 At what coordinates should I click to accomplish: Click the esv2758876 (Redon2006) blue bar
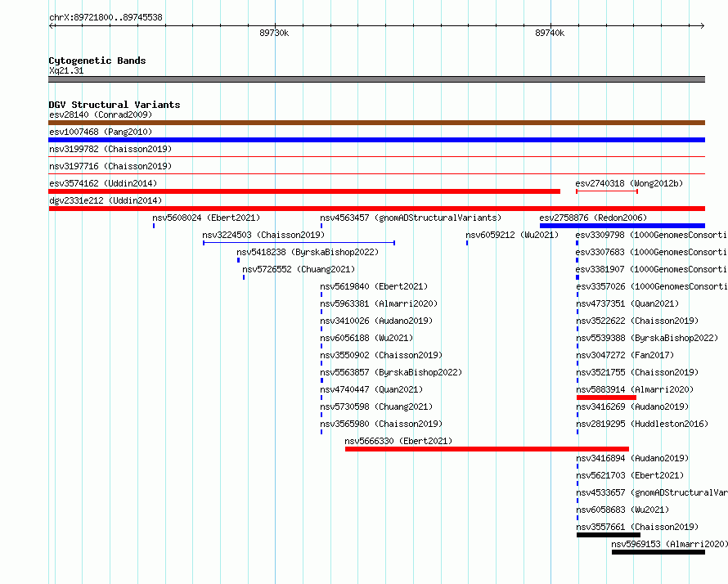622,226
